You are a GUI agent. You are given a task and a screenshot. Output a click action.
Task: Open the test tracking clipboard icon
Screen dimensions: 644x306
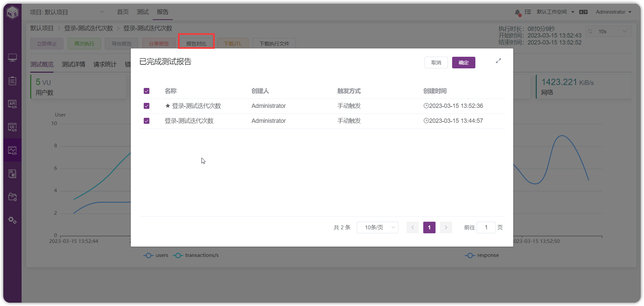[x=13, y=81]
